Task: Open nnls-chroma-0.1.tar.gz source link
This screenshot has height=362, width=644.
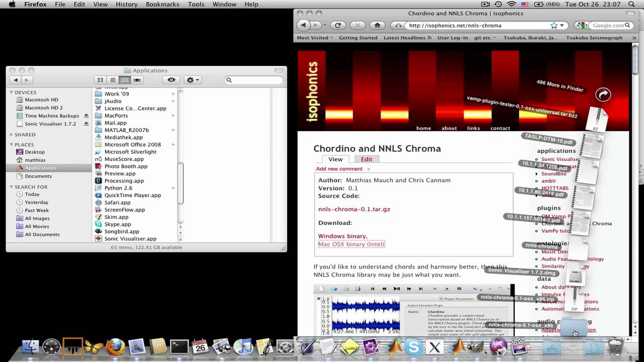Action: (354, 209)
